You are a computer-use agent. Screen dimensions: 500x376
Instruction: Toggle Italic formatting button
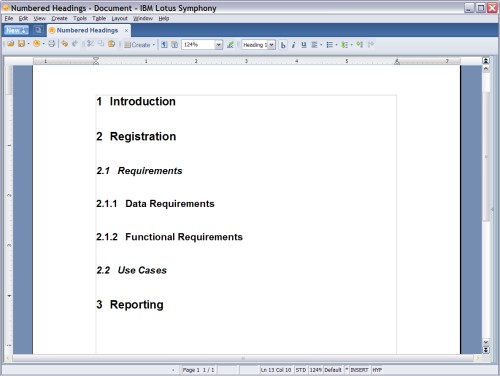293,45
